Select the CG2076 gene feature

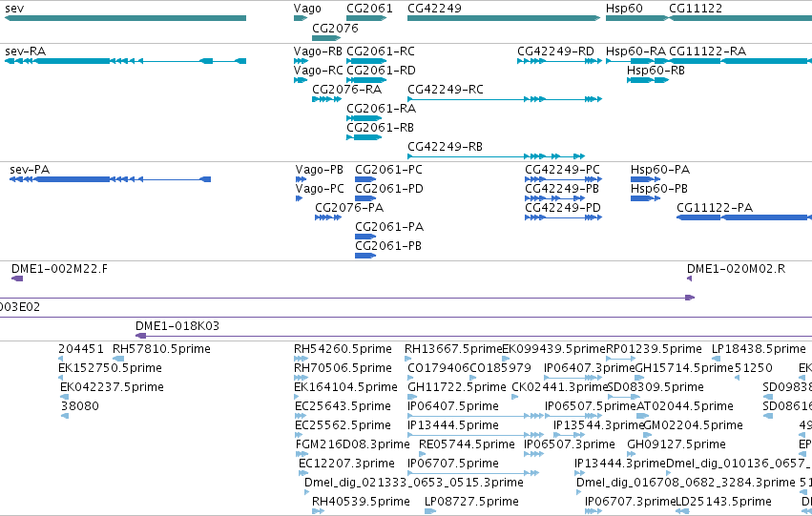[325, 38]
